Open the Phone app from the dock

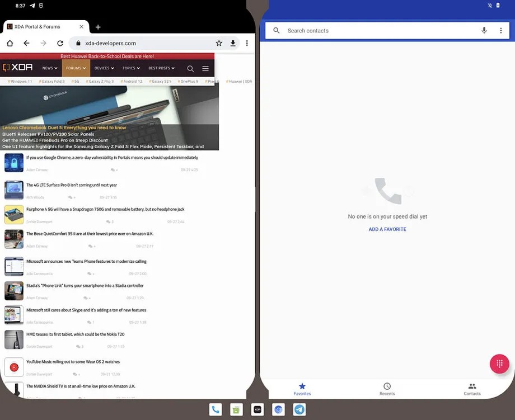(216, 409)
